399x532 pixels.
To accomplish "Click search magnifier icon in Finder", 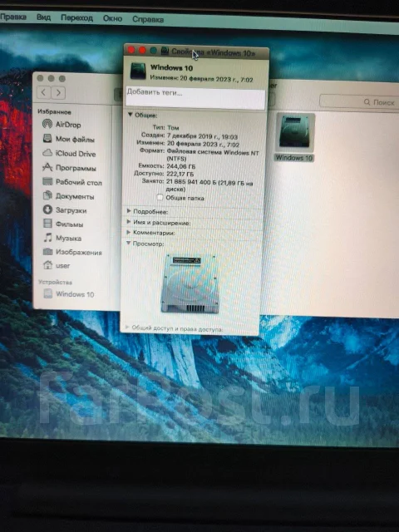I will pos(367,101).
